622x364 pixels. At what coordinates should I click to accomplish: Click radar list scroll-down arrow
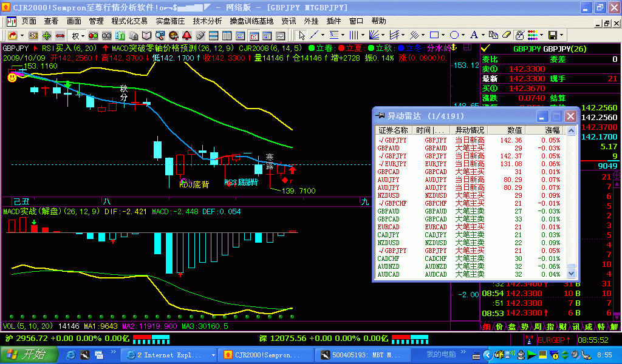(x=571, y=273)
